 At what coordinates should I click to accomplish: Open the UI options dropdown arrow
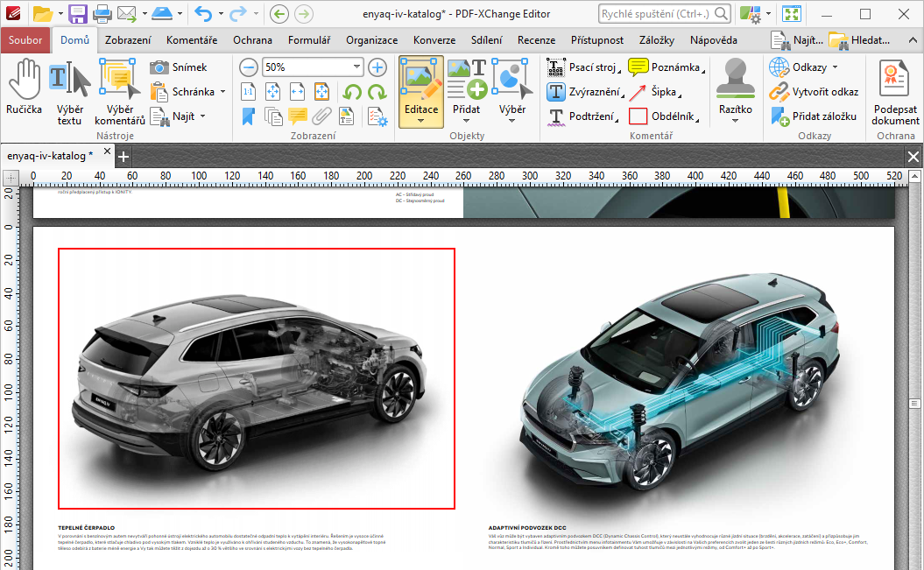(768, 13)
